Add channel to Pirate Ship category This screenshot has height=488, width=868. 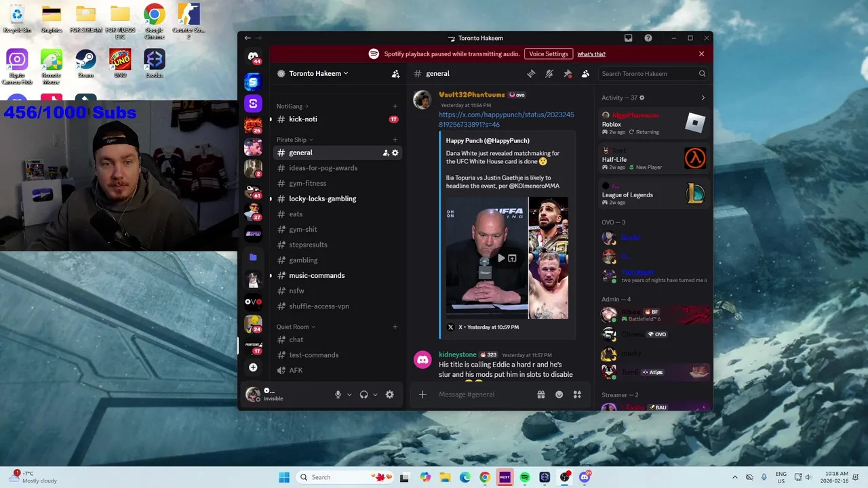pyautogui.click(x=395, y=140)
